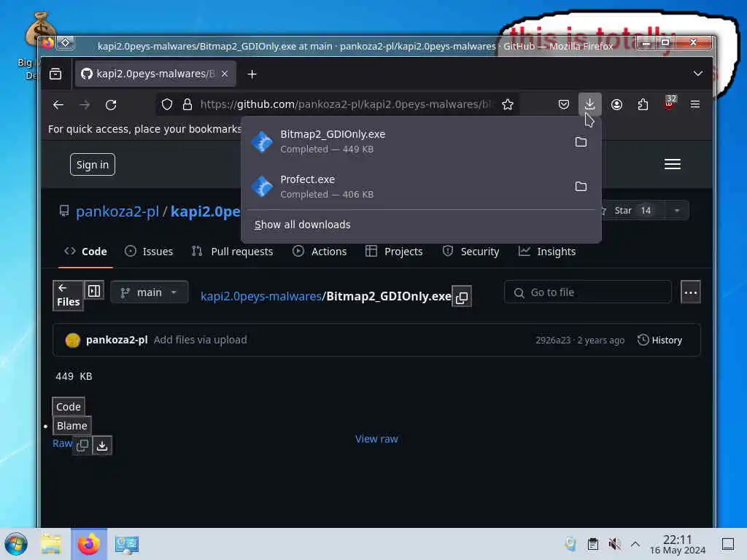Click the show desktop button in tray

(x=727, y=544)
